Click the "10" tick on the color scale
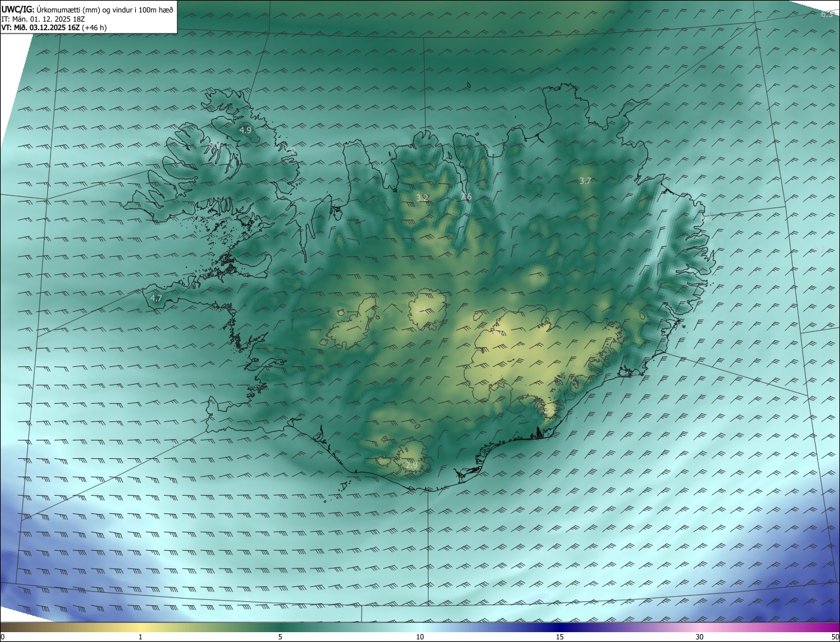This screenshot has width=840, height=642. point(420,637)
